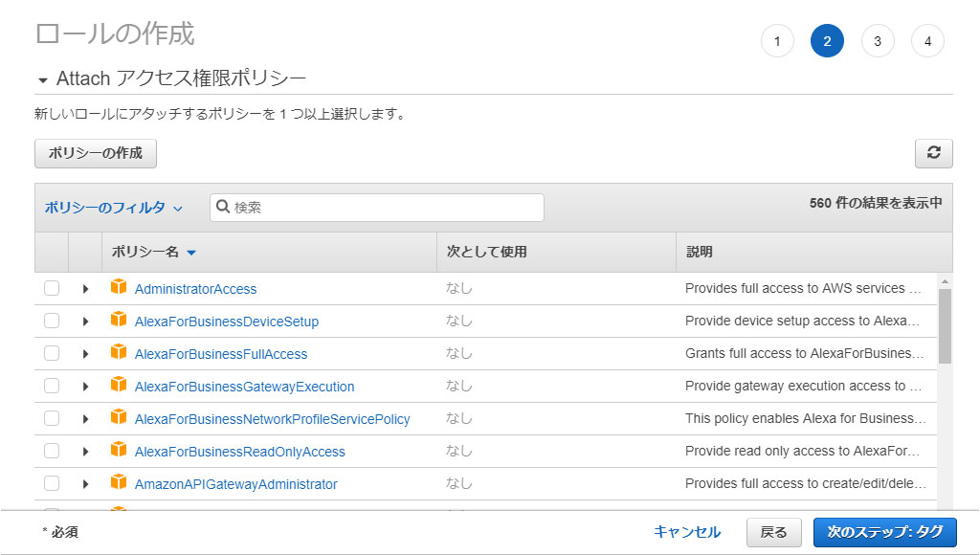
Task: Click the AlexaForBusinessDeviceSetup policy box icon
Action: 119,320
